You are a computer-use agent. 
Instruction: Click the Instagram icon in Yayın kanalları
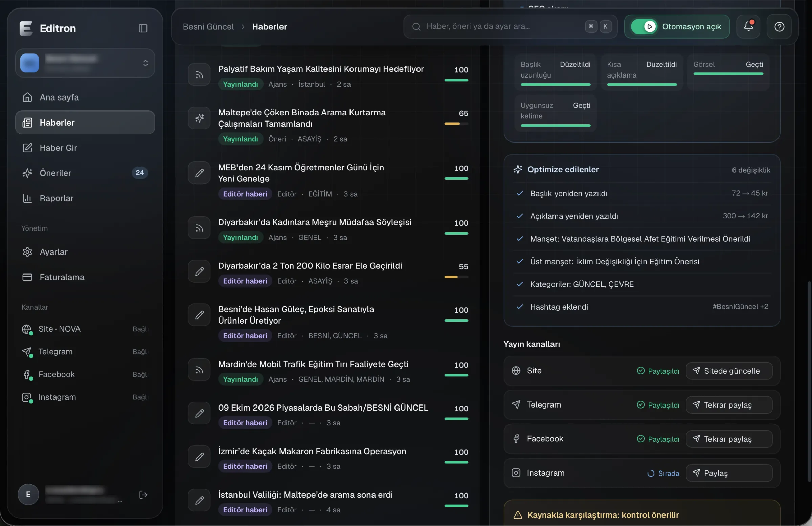tap(516, 473)
